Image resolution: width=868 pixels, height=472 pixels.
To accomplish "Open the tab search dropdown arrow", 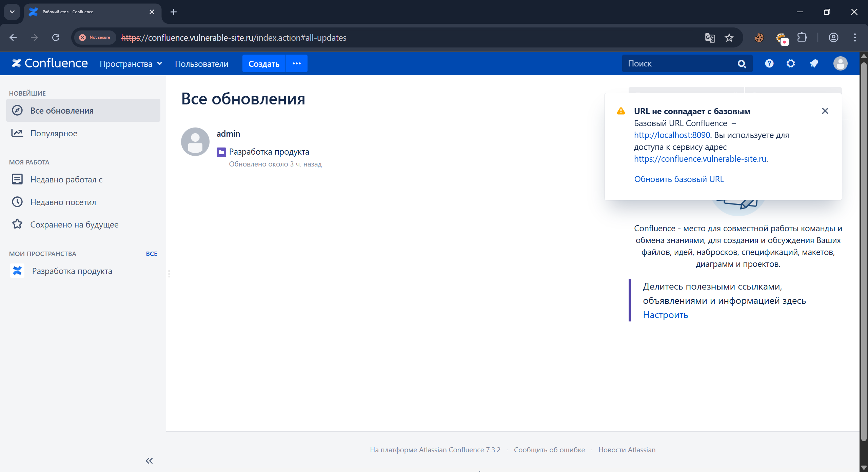I will (12, 12).
